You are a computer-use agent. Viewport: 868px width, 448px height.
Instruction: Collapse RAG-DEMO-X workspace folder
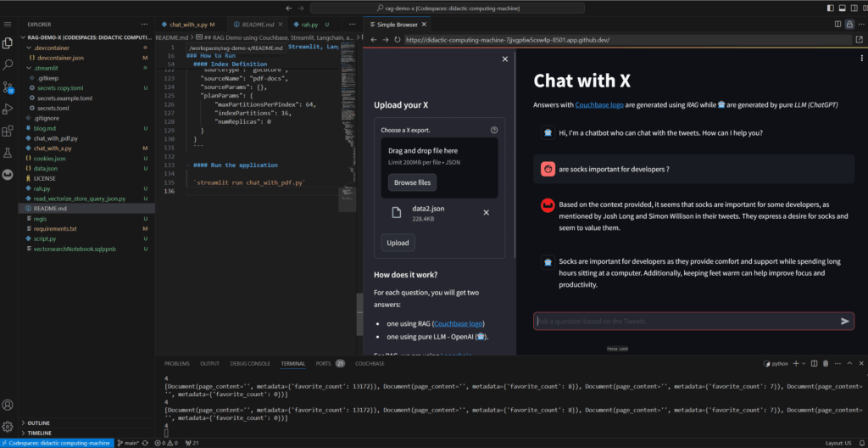[x=86, y=37]
